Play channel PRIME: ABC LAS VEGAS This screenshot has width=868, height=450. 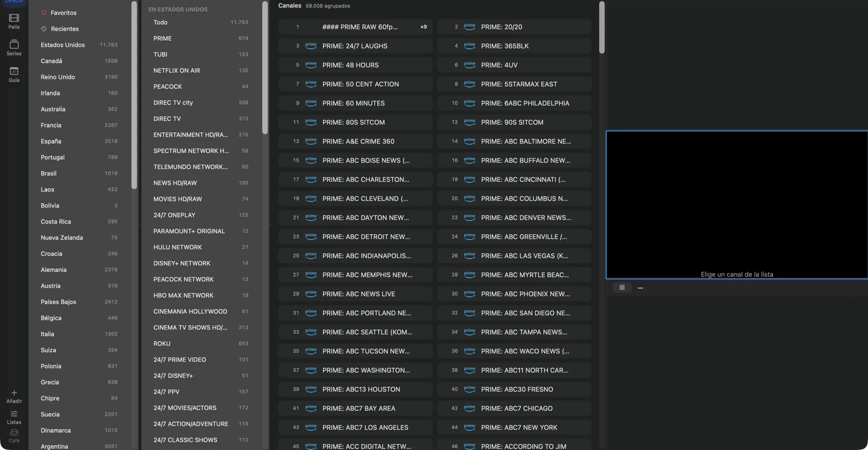(x=514, y=256)
